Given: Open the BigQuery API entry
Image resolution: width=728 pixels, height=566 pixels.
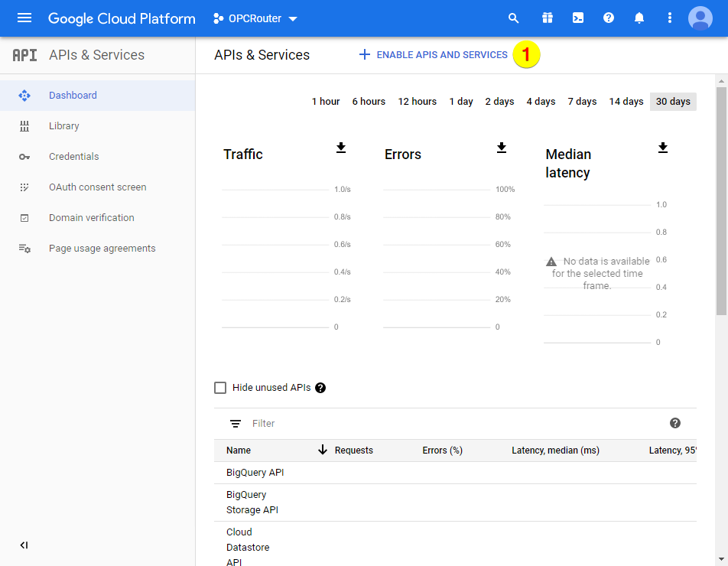Looking at the screenshot, I should [x=256, y=472].
